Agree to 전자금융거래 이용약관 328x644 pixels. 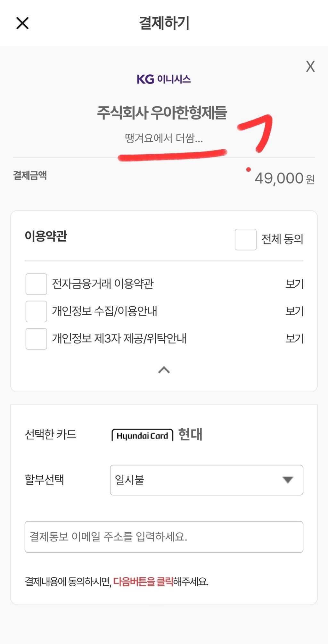pos(36,284)
